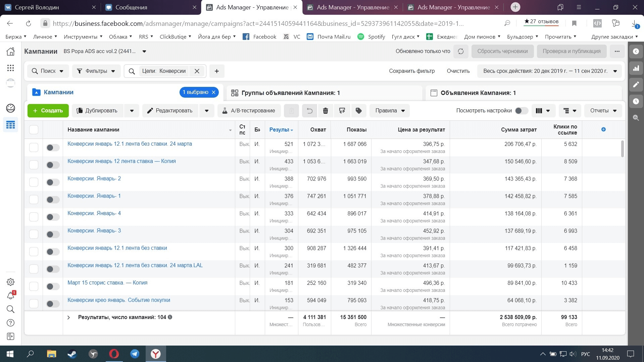Open the Правила dropdown
The image size is (644, 362).
390,111
